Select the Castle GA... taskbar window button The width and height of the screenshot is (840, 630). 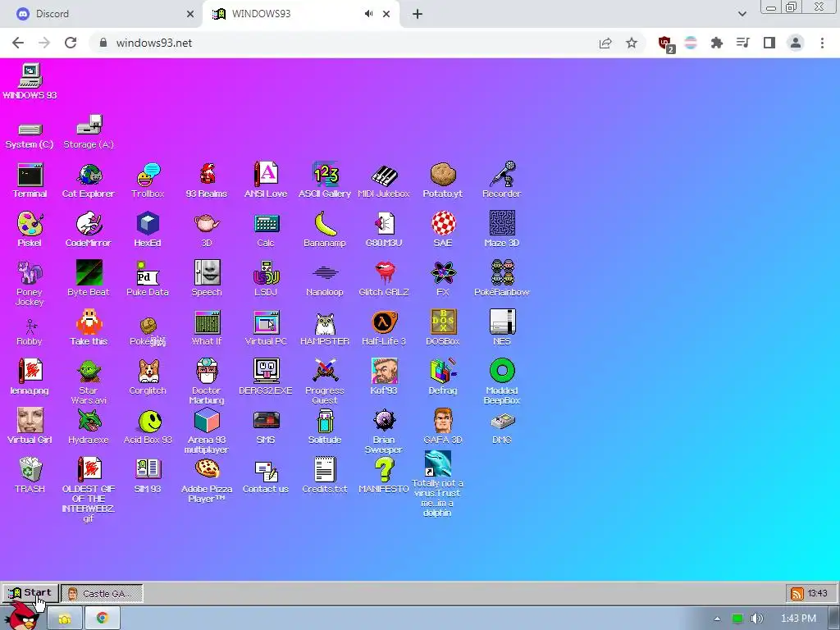(x=102, y=594)
